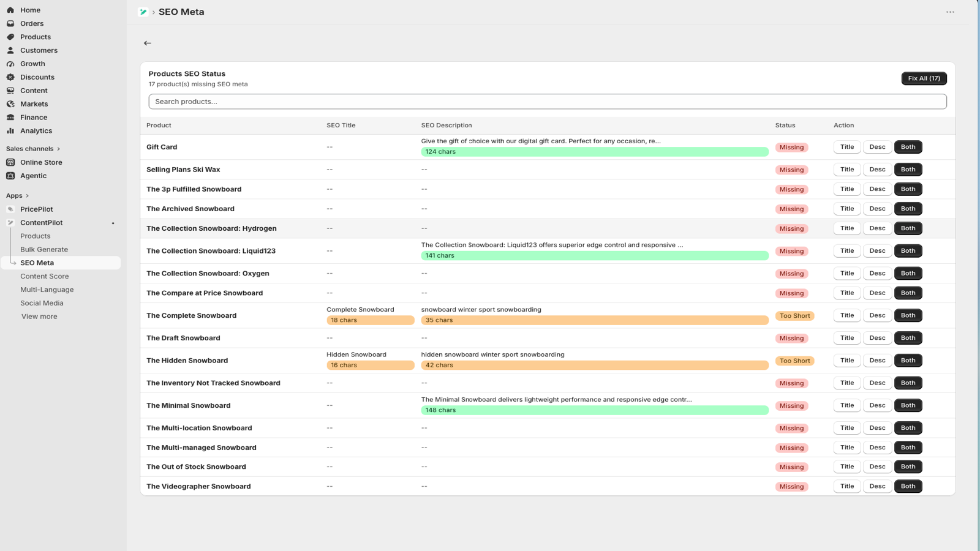Fix Title for The Draft Snowboard
Viewport: 980px width, 551px height.
[847, 338]
